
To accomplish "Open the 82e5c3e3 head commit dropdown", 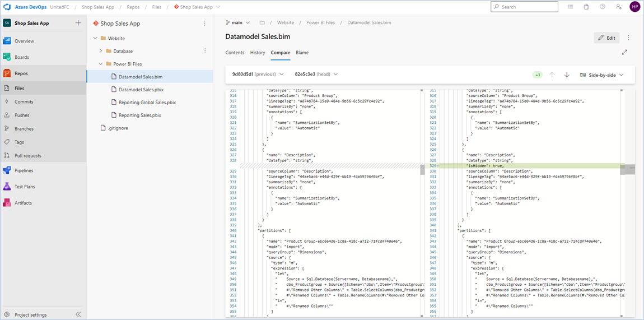I will pyautogui.click(x=316, y=75).
